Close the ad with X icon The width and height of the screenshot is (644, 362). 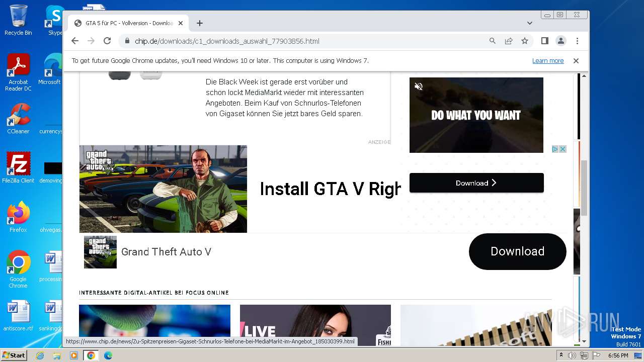[x=563, y=149]
